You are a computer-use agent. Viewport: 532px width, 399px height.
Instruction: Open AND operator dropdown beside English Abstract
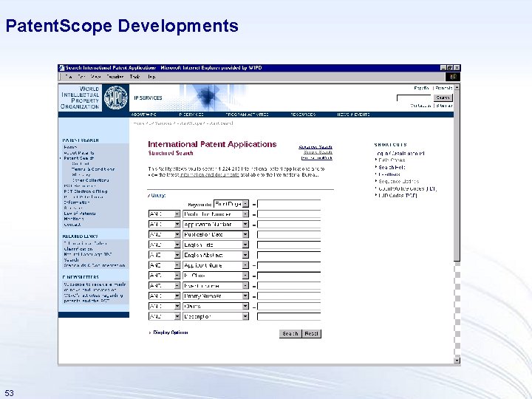coord(165,255)
